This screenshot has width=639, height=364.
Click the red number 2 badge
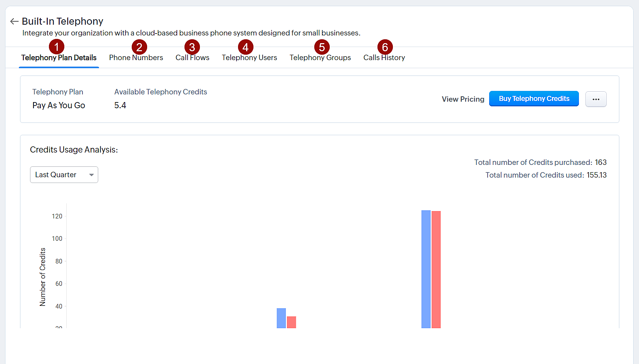click(139, 47)
